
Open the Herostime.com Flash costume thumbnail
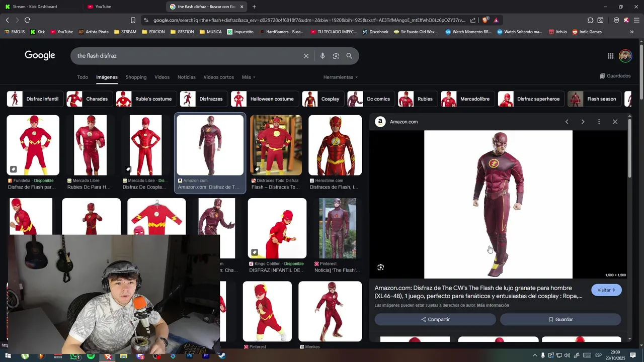tap(335, 145)
